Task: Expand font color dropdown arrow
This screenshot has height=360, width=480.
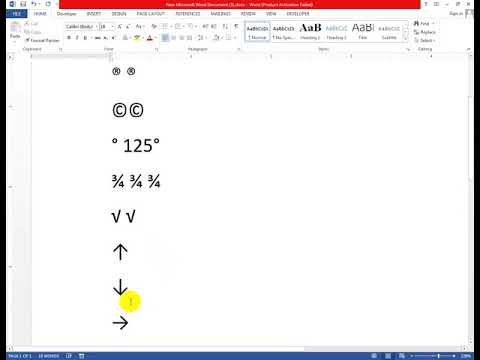Action: [x=155, y=38]
